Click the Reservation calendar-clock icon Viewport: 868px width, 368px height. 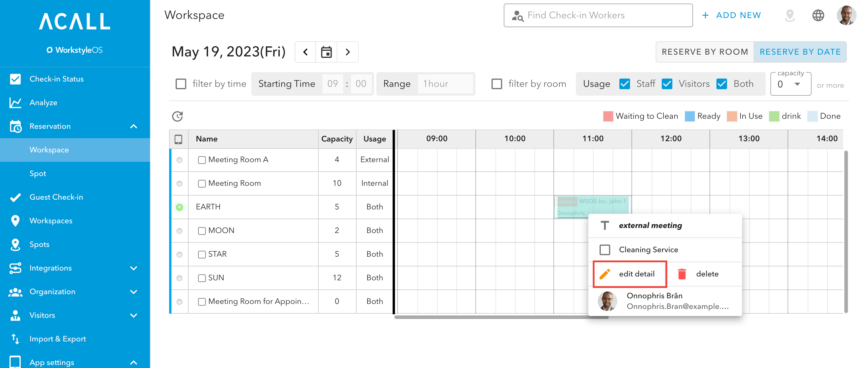15,126
